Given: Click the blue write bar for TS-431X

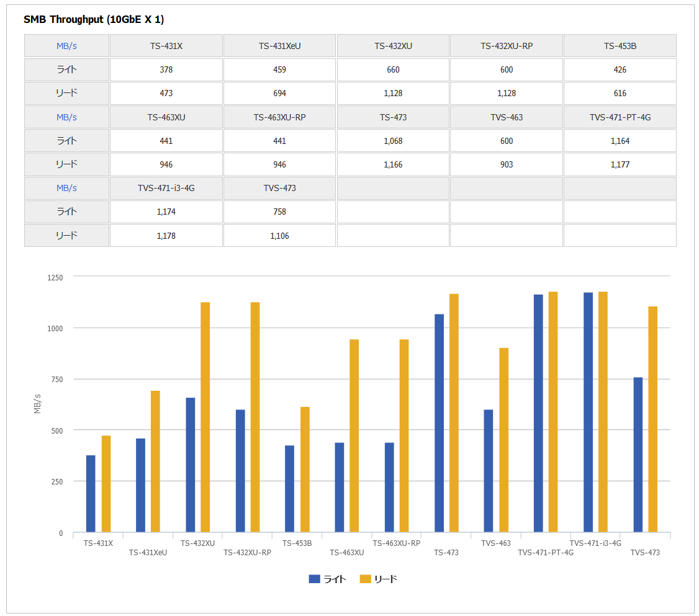Looking at the screenshot, I should tap(91, 494).
